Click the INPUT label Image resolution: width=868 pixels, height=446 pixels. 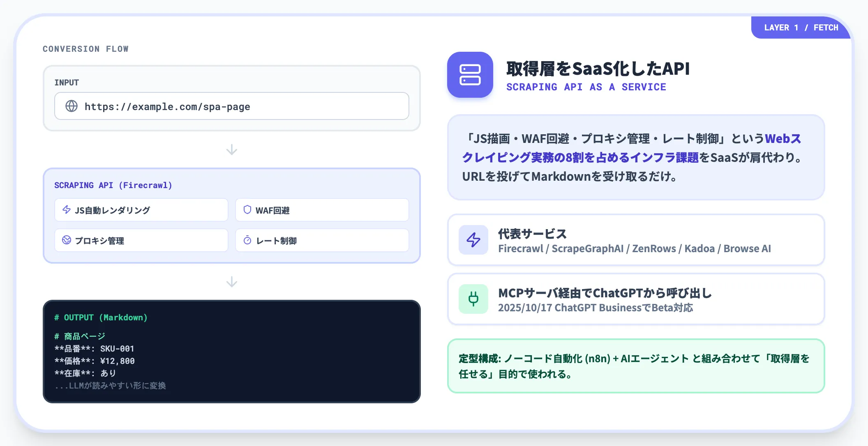(67, 83)
